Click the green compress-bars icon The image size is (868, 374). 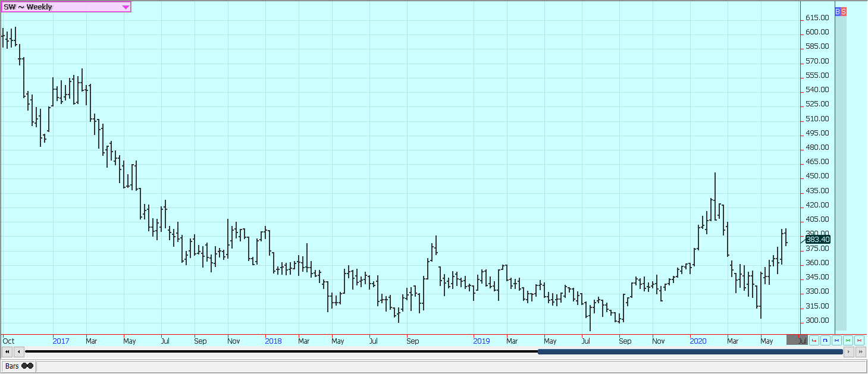pos(848,340)
